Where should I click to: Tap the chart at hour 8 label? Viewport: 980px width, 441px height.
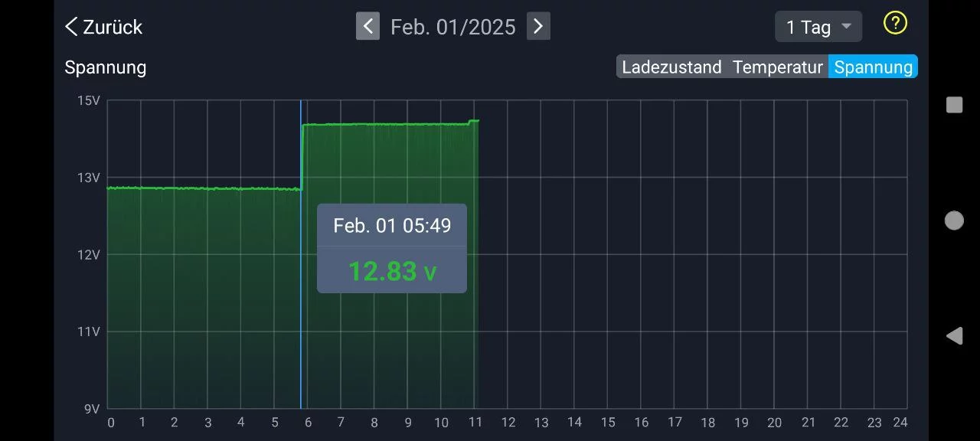(374, 423)
